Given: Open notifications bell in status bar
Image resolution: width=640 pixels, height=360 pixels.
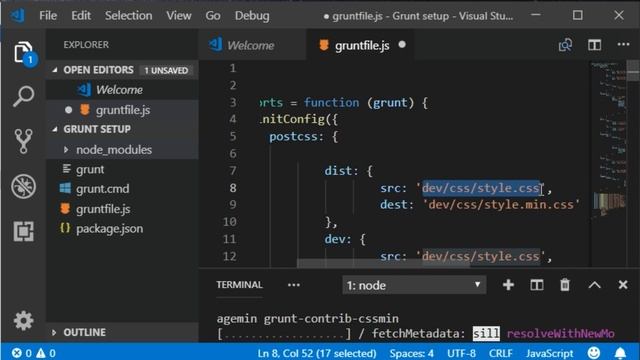Looking at the screenshot, I should click(620, 353).
